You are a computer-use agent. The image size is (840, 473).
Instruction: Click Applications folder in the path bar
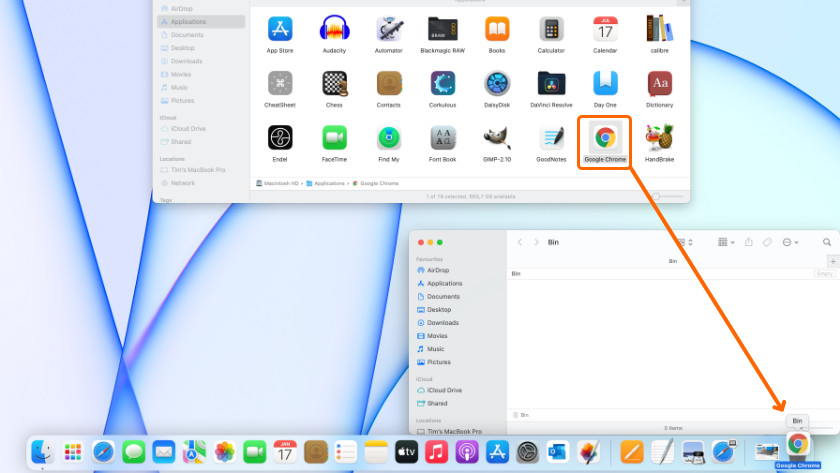[x=325, y=183]
